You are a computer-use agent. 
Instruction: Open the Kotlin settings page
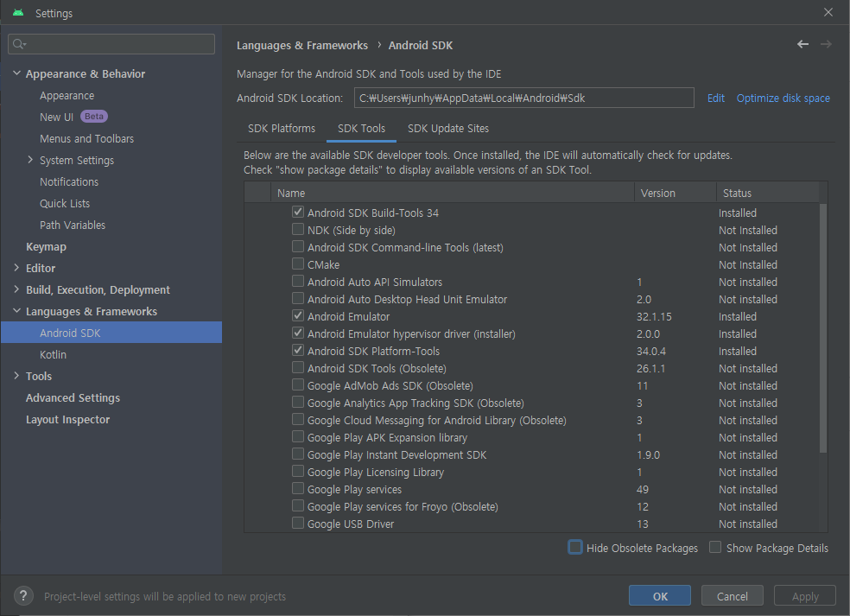coord(53,354)
